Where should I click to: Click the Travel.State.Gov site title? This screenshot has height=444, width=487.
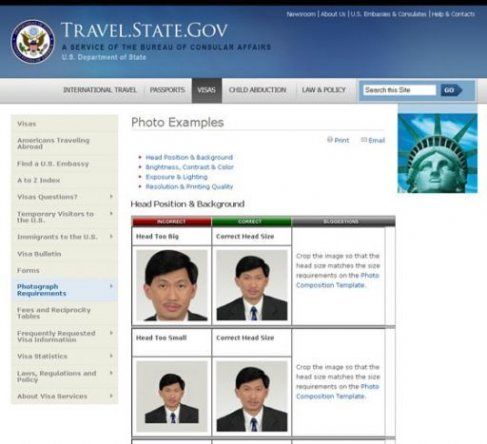click(x=144, y=30)
